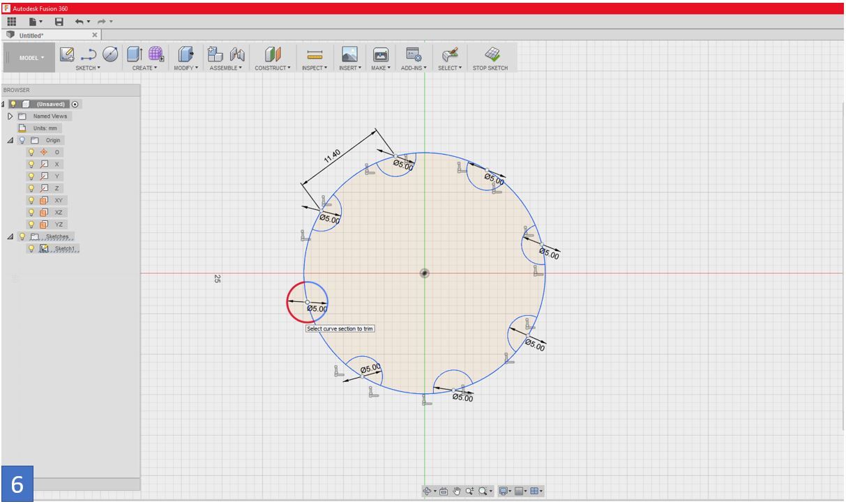Click the 11.40 dimension value
846x504 pixels.
point(333,155)
